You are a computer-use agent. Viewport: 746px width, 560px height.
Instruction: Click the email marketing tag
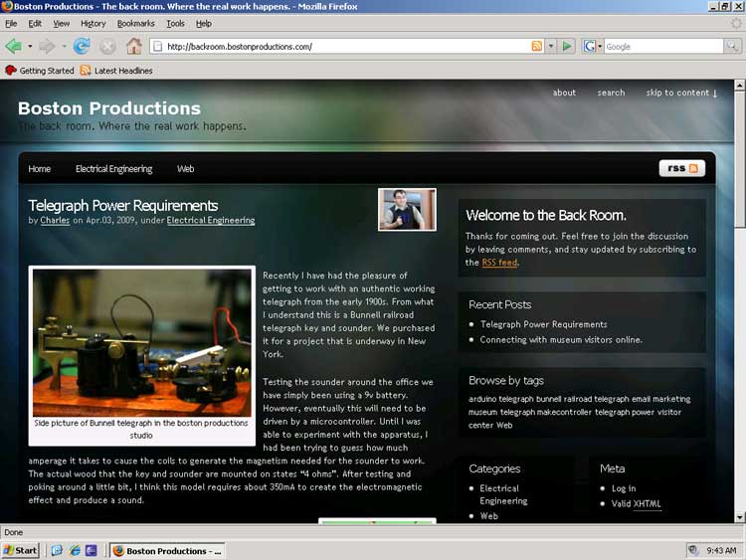tap(658, 399)
